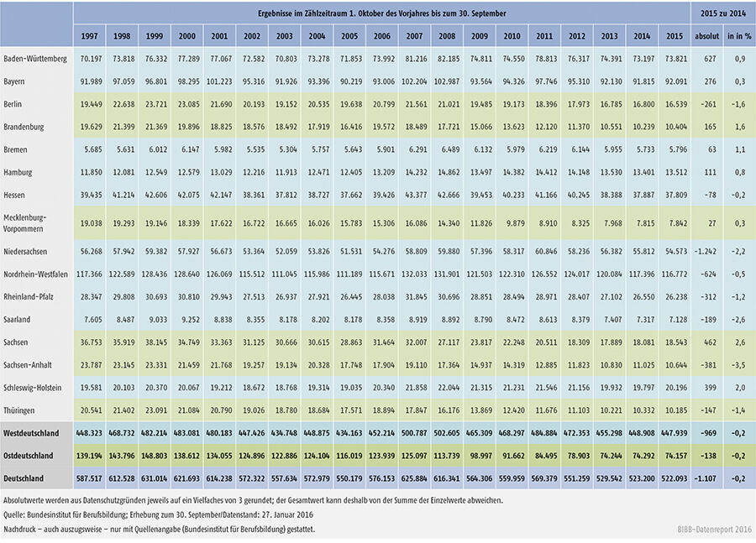Select the Deutschland total row label
Image resolution: width=756 pixels, height=543 pixels.
(25, 478)
